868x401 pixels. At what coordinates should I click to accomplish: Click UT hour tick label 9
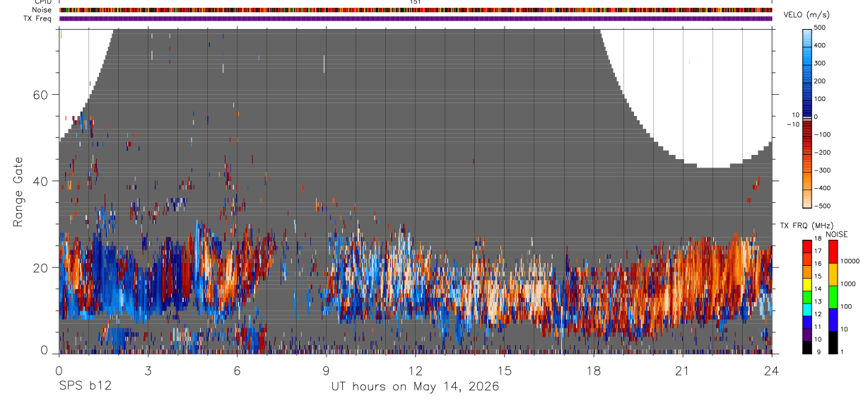coord(326,371)
